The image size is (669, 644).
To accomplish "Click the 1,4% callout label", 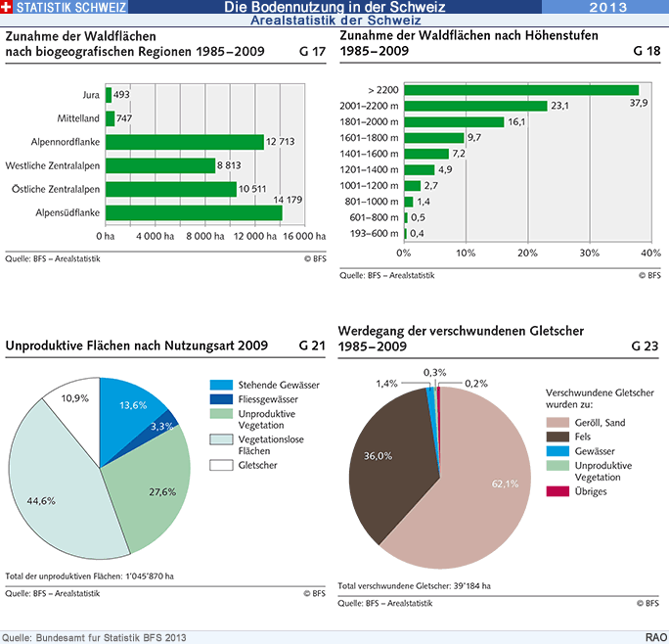I will tap(386, 384).
